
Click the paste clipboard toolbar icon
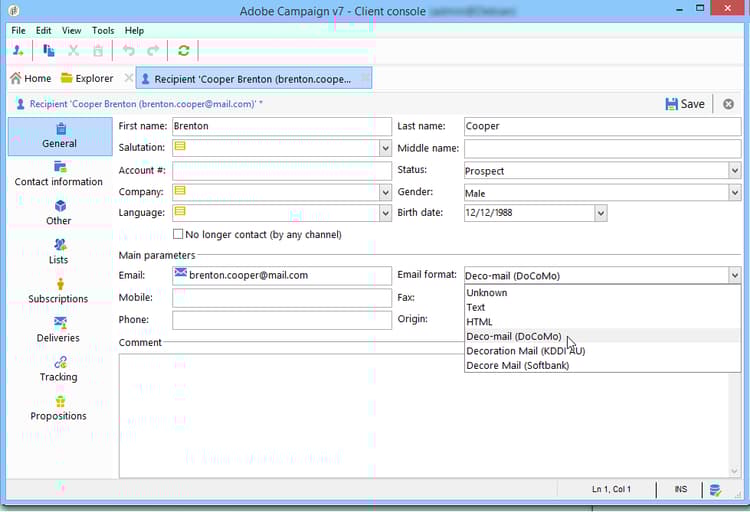pos(98,50)
